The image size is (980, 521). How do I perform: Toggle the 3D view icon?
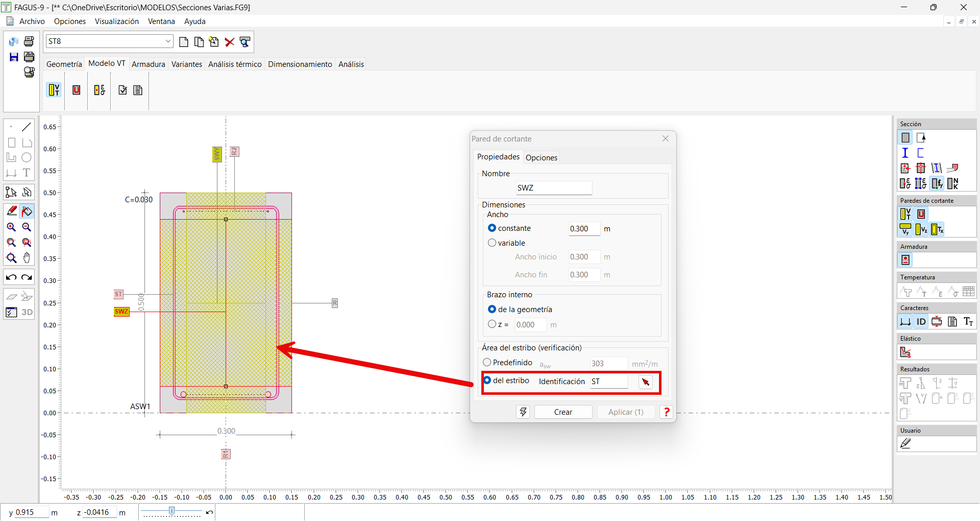point(27,312)
